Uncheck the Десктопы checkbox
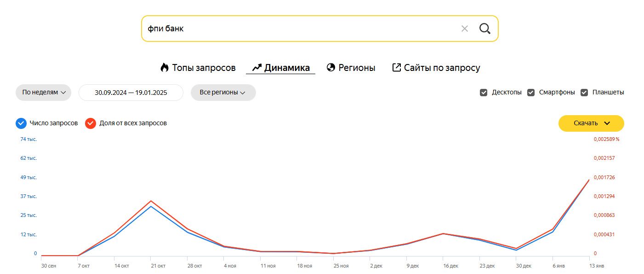 484,92
